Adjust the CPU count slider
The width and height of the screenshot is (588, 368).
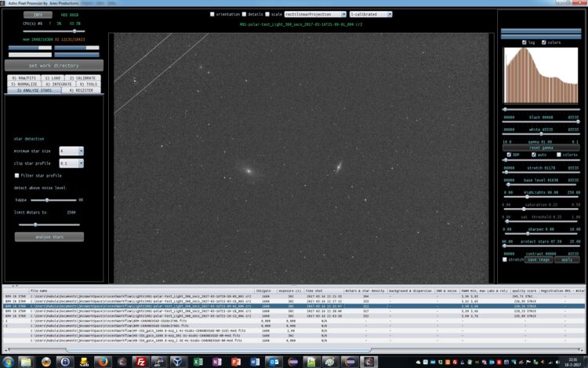(x=53, y=31)
